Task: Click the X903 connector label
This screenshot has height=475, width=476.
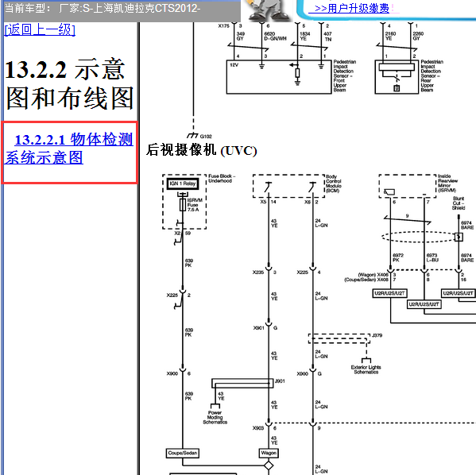Action: [x=258, y=428]
